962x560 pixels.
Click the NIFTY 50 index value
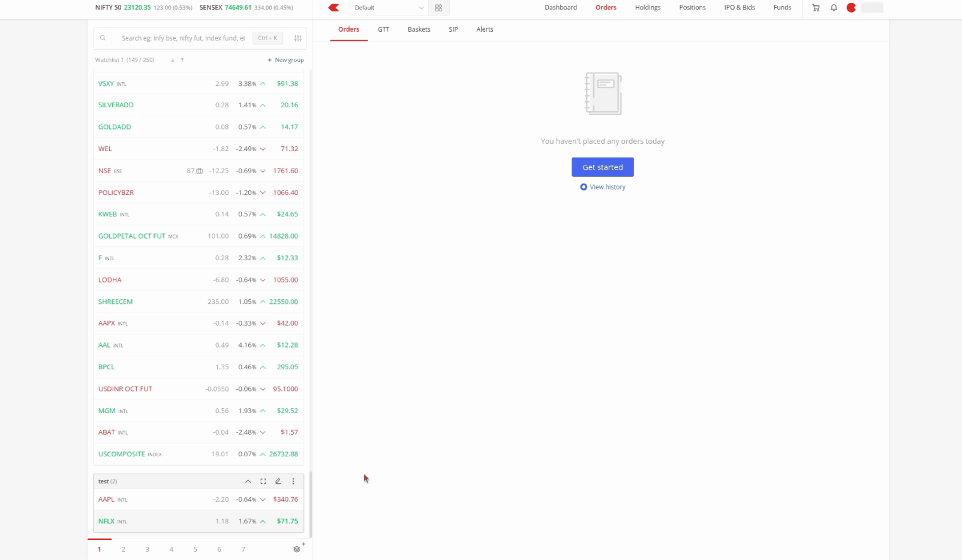click(137, 8)
